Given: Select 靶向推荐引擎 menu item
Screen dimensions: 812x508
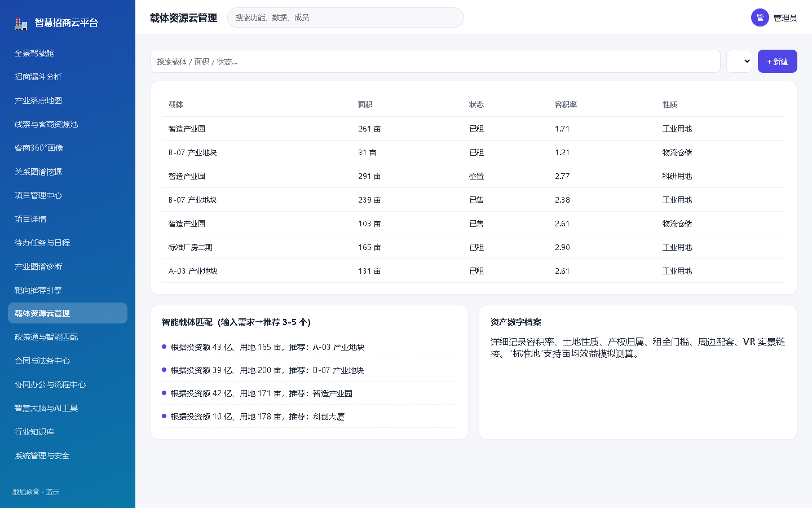Looking at the screenshot, I should 68,290.
